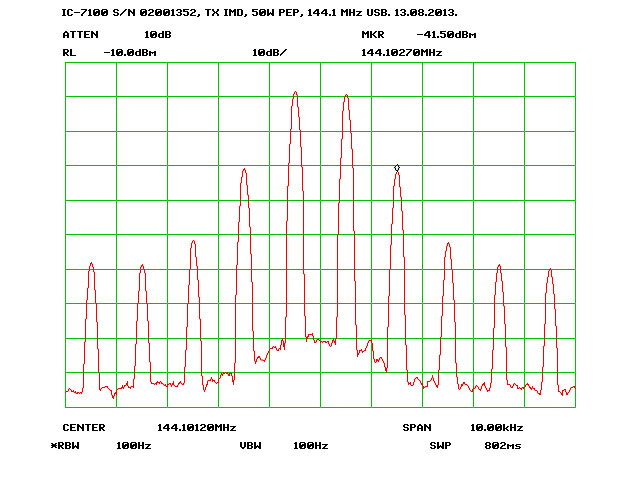Select the VBW label
The image size is (640, 480).
tap(250, 446)
